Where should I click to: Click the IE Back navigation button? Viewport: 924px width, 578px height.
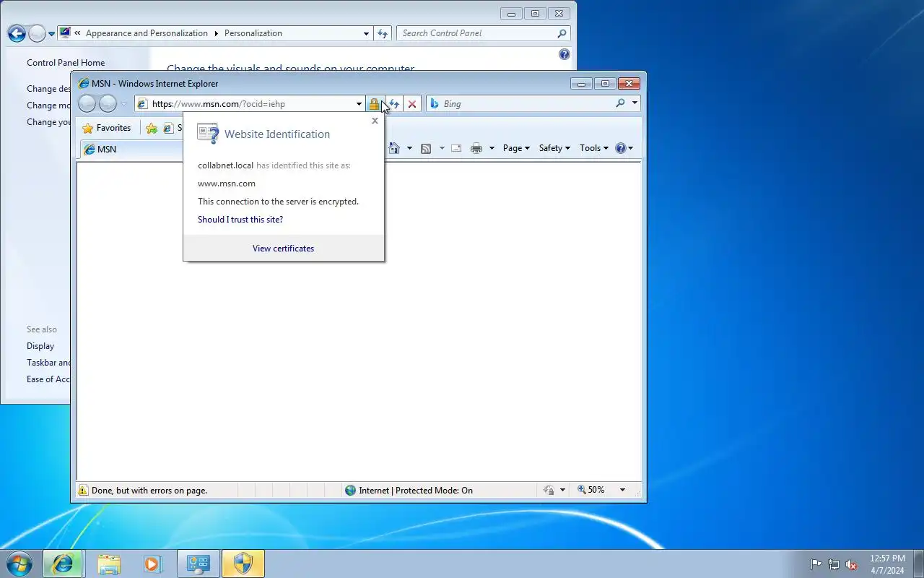pos(87,104)
